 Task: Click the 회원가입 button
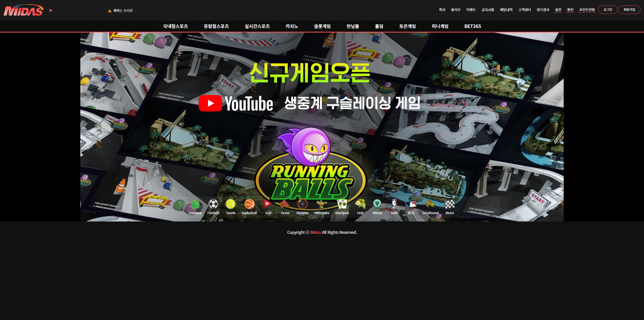coord(629,10)
